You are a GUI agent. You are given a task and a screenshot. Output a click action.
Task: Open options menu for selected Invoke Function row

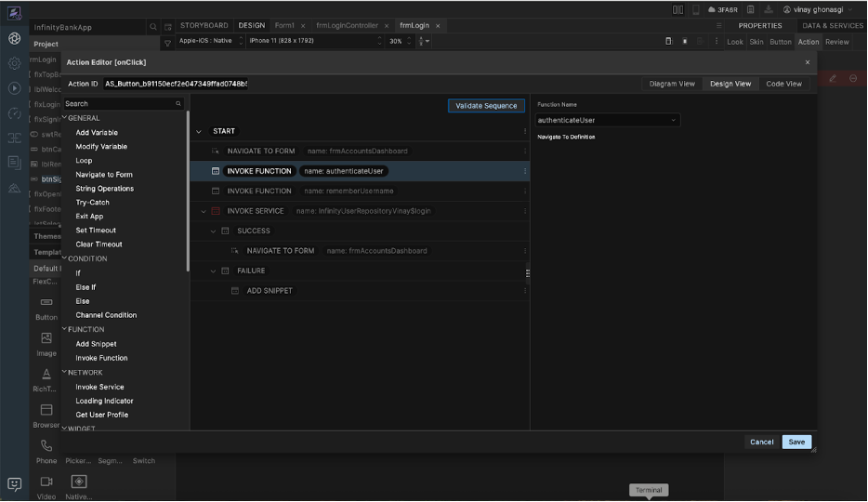click(525, 171)
